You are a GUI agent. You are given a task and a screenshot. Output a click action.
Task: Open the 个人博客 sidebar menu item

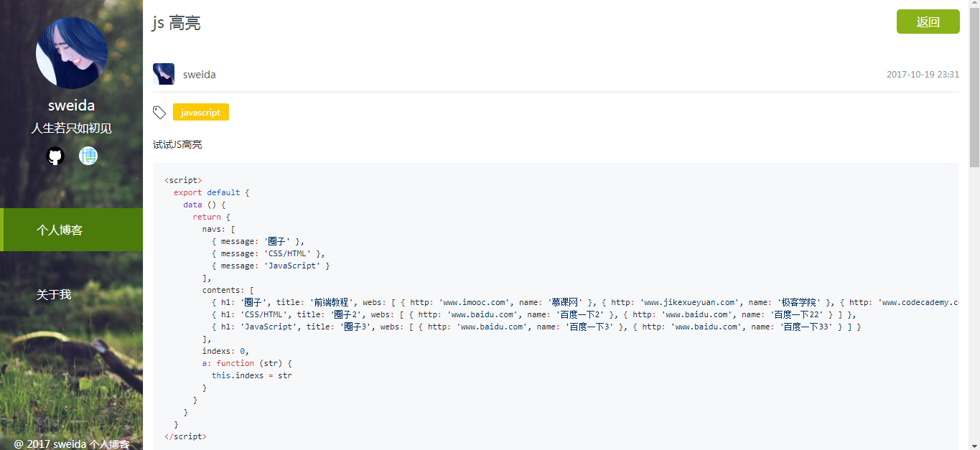click(x=72, y=230)
